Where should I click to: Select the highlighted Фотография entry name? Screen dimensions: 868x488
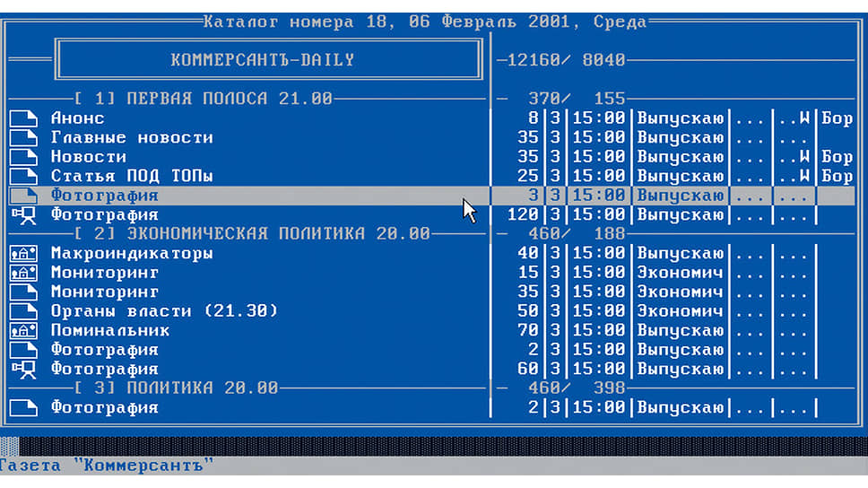click(x=105, y=196)
